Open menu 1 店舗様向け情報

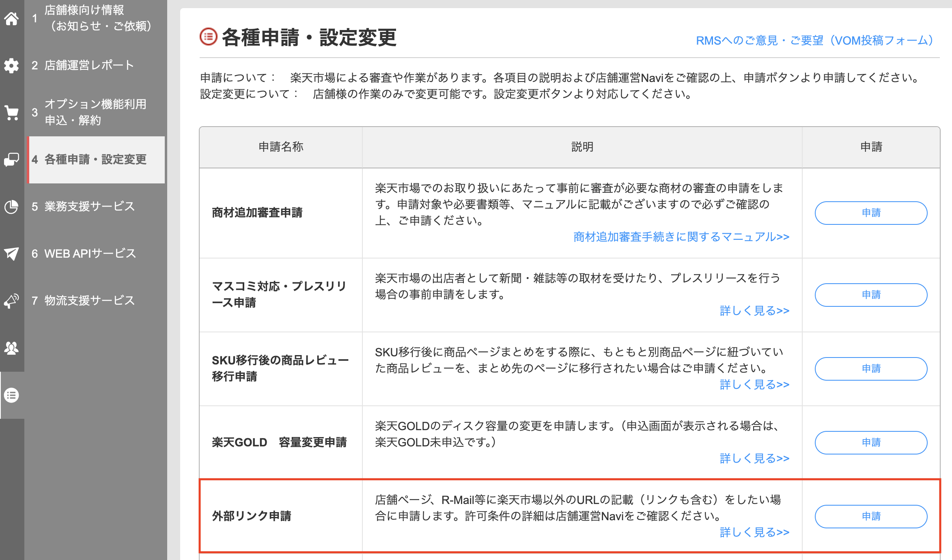click(x=96, y=18)
